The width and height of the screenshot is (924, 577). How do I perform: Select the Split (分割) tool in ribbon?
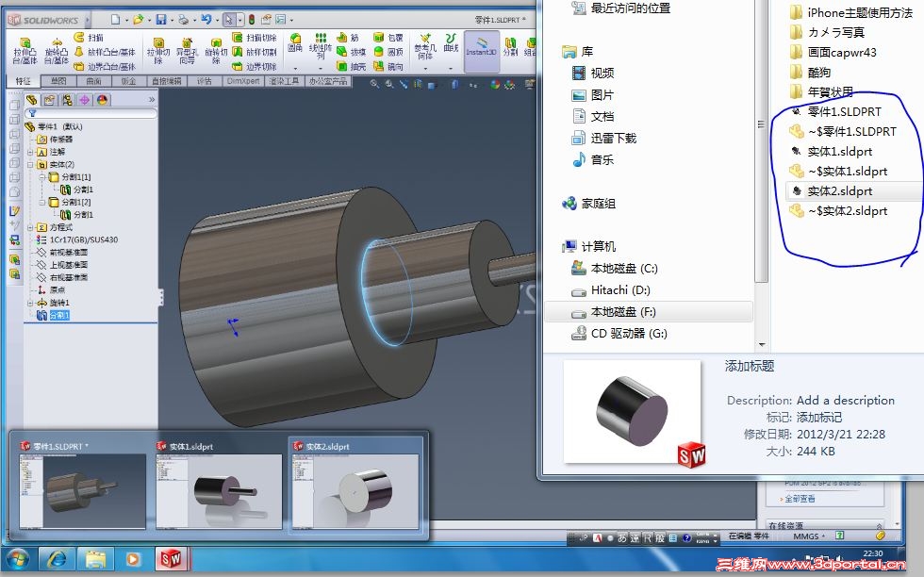510,46
